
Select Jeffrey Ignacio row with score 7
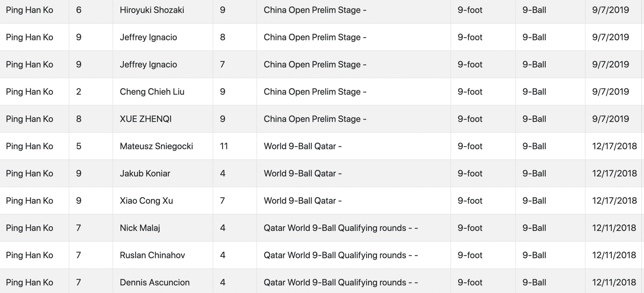coord(322,64)
